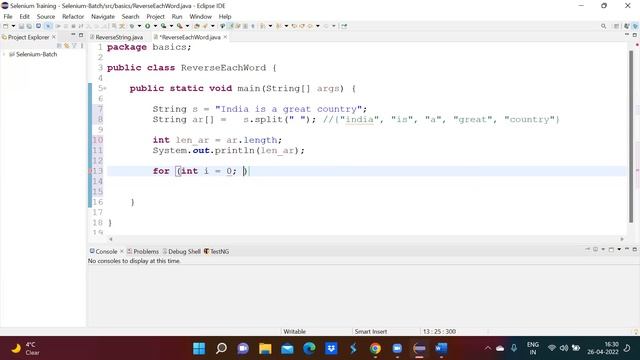Image resolution: width=640 pixels, height=360 pixels.
Task: Open the Project menu
Action: 155,16
